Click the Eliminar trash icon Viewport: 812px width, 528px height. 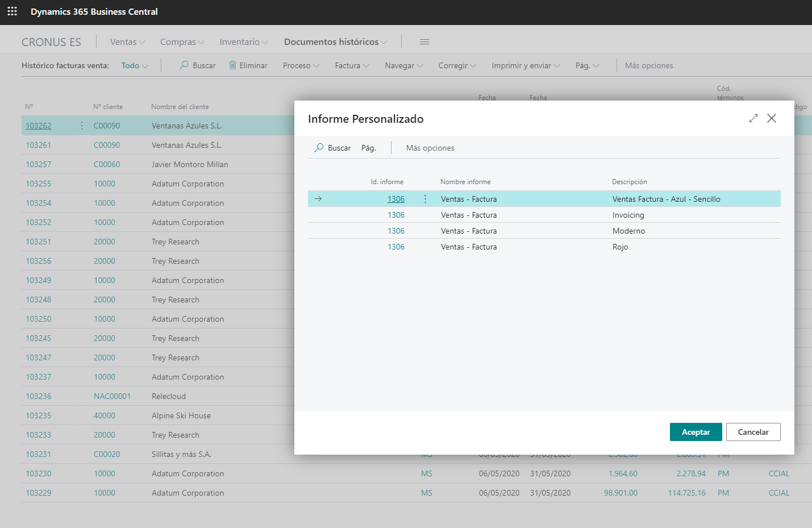(232, 65)
